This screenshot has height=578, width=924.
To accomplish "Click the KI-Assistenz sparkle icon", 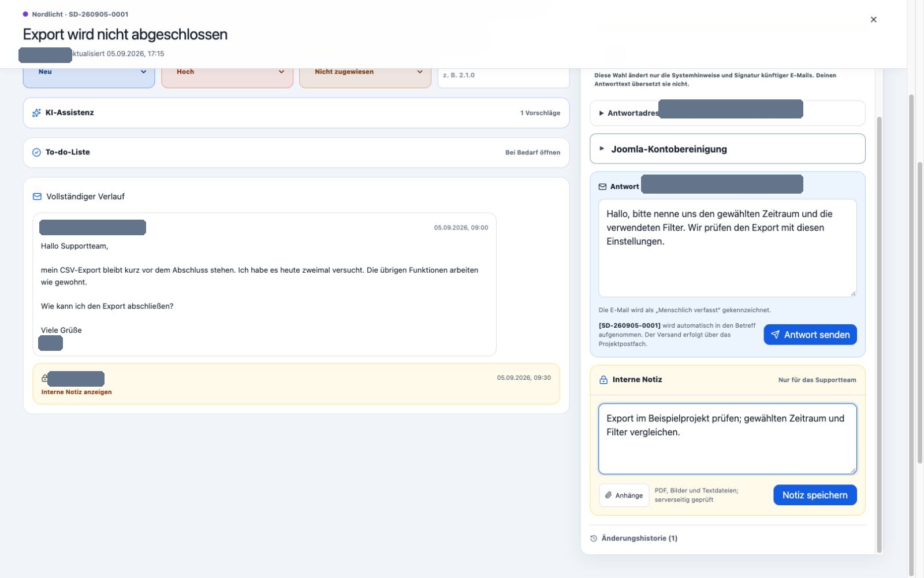I will tap(36, 113).
